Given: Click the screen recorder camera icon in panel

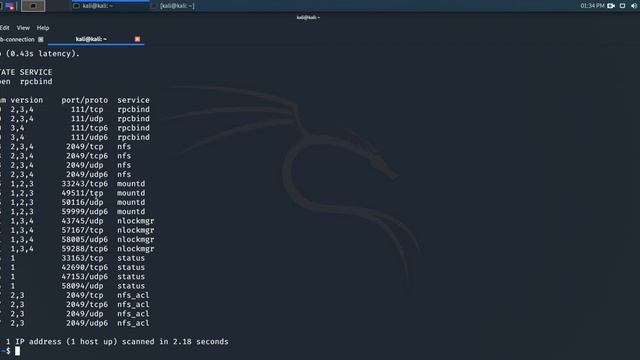Looking at the screenshot, I should (611, 6).
